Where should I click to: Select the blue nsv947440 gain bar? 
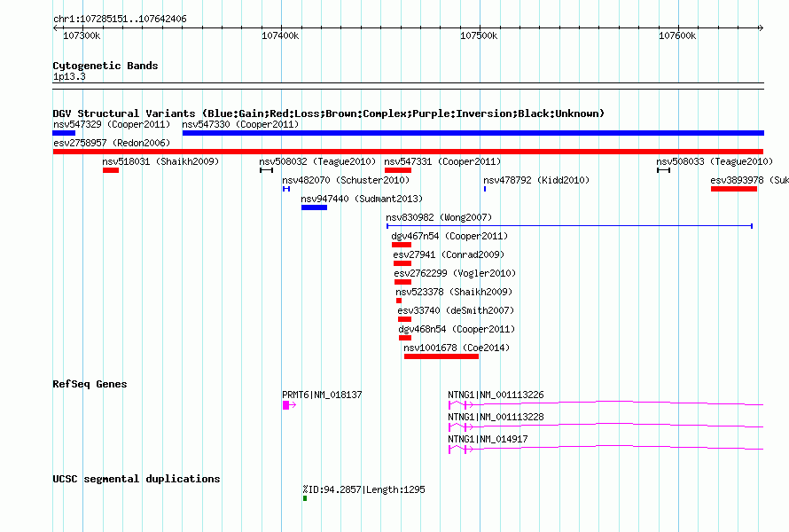pos(315,207)
